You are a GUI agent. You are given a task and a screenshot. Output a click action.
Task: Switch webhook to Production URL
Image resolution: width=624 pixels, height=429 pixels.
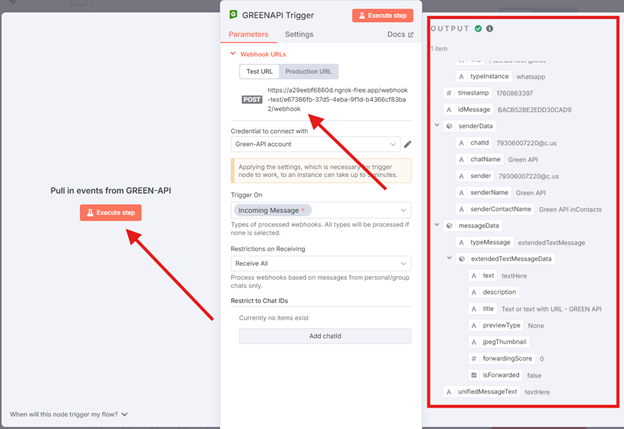(x=309, y=72)
